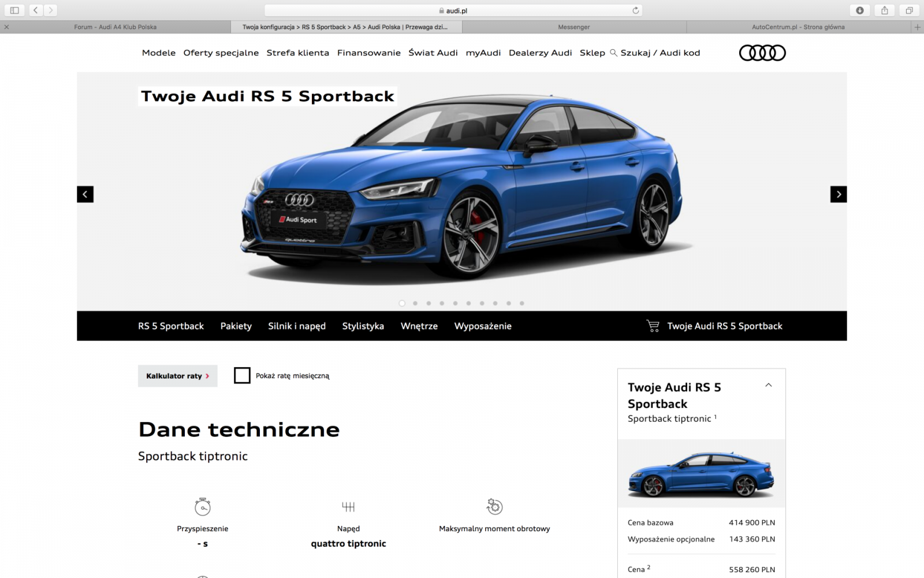Click the Cena 558 260 PLN total

click(x=752, y=569)
